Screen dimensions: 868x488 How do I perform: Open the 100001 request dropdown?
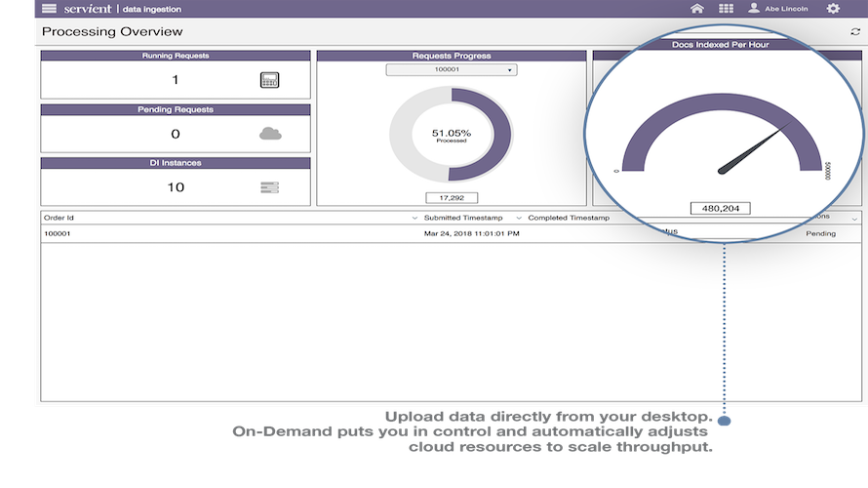(x=452, y=70)
